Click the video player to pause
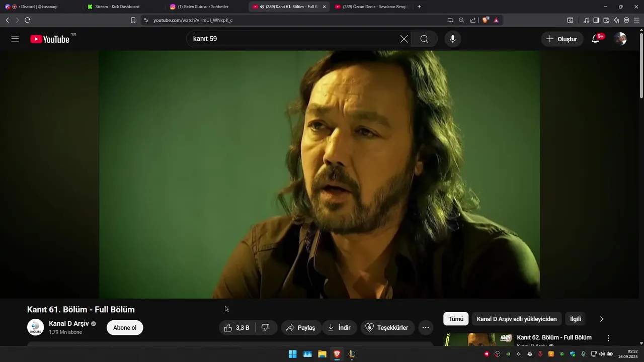Image resolution: width=644 pixels, height=362 pixels. click(319, 174)
